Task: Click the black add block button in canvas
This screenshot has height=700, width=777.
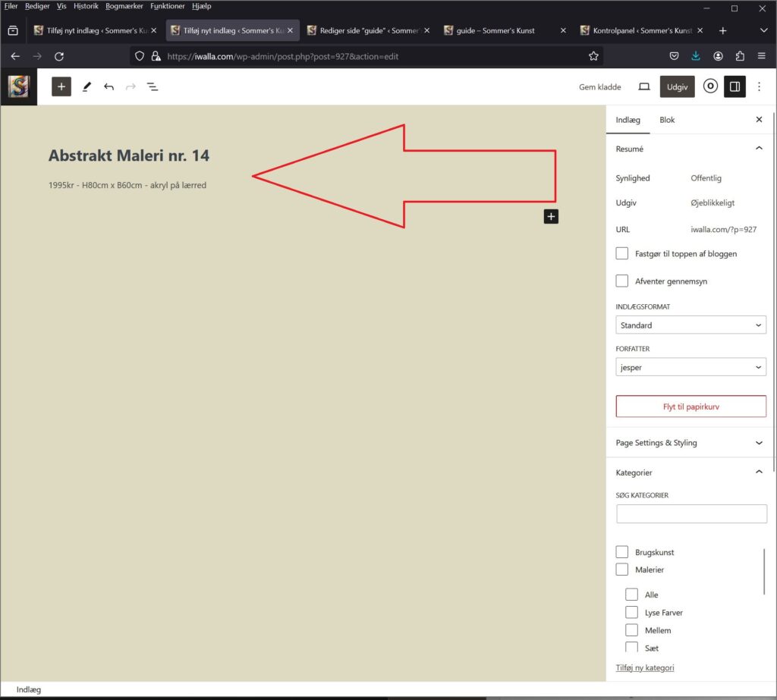Action: tap(551, 217)
